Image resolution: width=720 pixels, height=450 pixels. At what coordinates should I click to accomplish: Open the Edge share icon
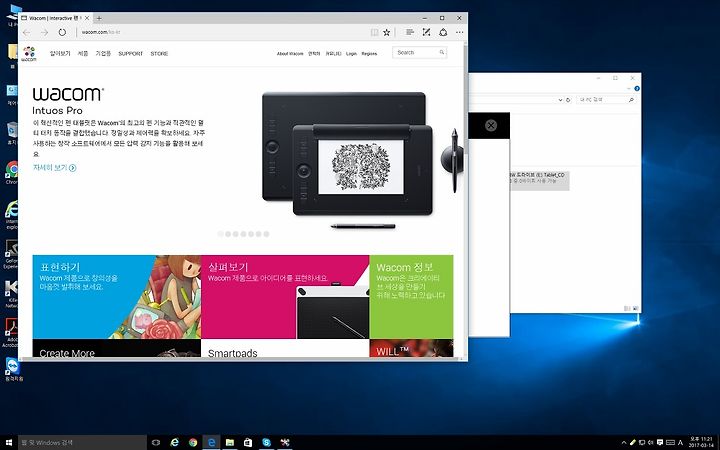click(443, 32)
